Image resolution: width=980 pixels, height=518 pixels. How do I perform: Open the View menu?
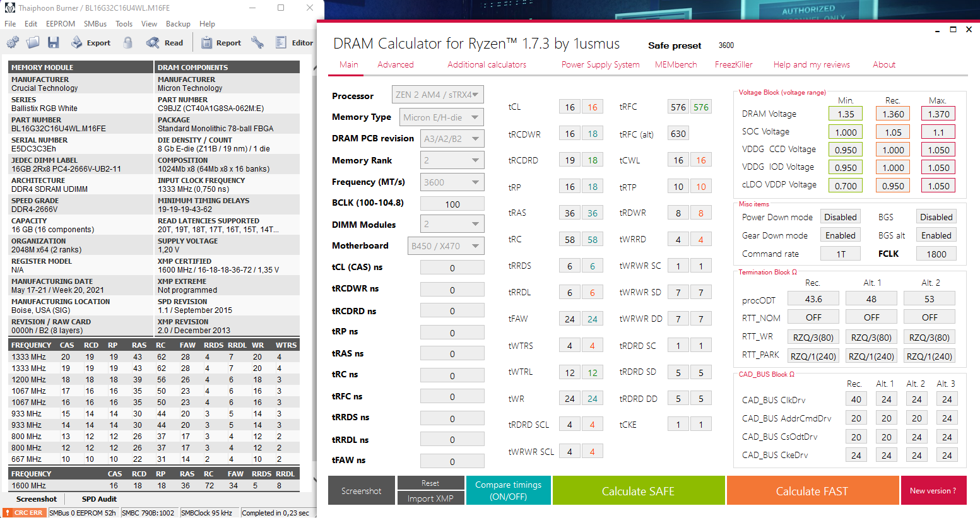tap(149, 24)
